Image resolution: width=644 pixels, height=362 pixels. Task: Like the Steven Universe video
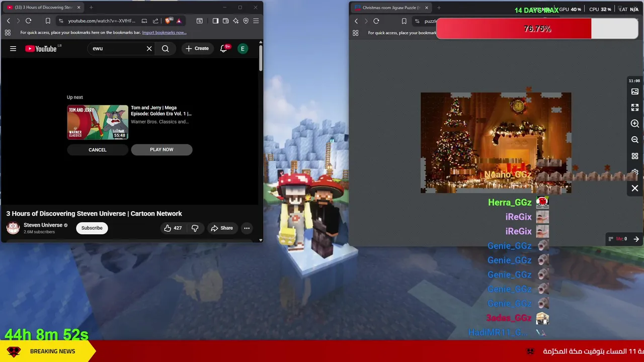[x=173, y=228]
